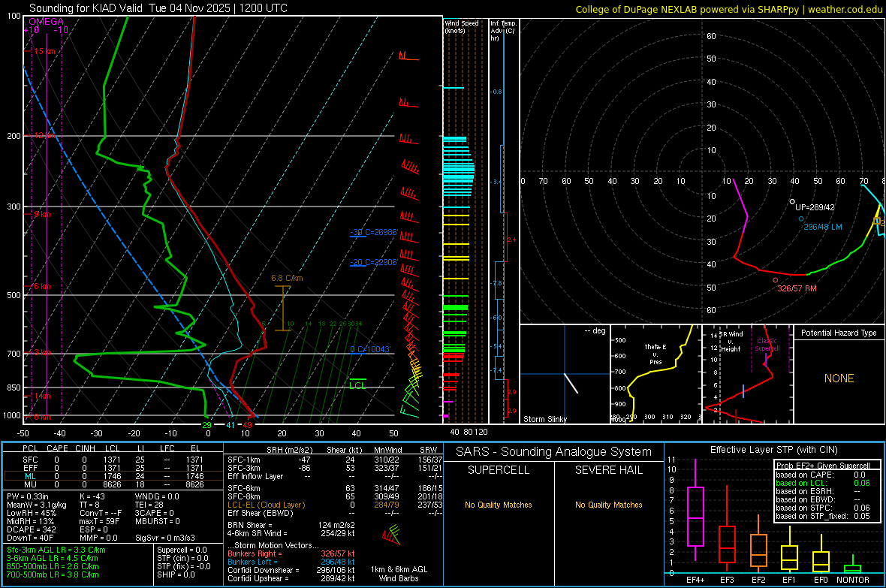Click 'No Quality Matches' under SEVERE HAIL
The image size is (886, 588).
pyautogui.click(x=608, y=505)
